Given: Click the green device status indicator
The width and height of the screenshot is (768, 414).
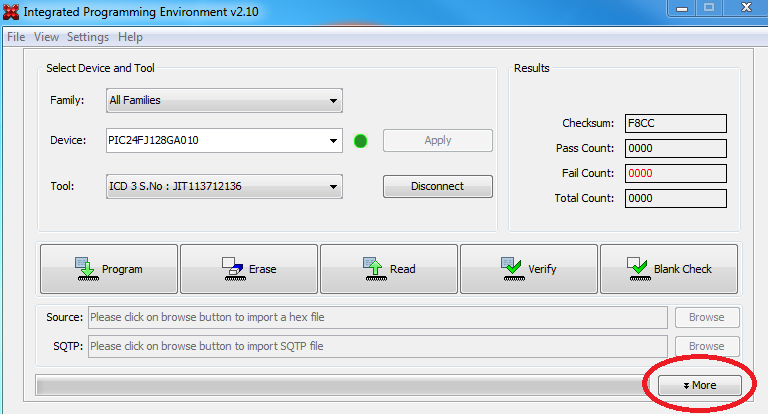Looking at the screenshot, I should (361, 141).
